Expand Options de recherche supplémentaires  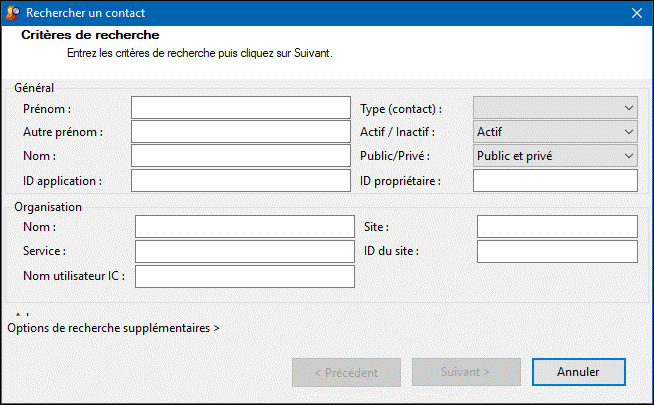point(113,327)
